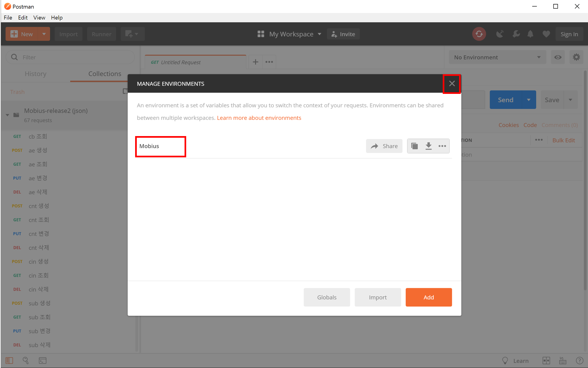Open keyboard shortcuts icon in status bar
This screenshot has width=588, height=368.
[x=563, y=360]
